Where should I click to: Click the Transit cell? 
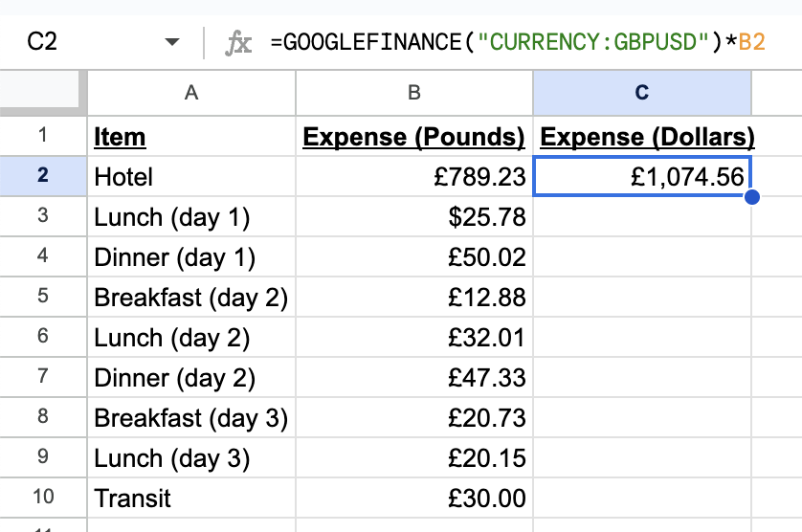tap(191, 499)
